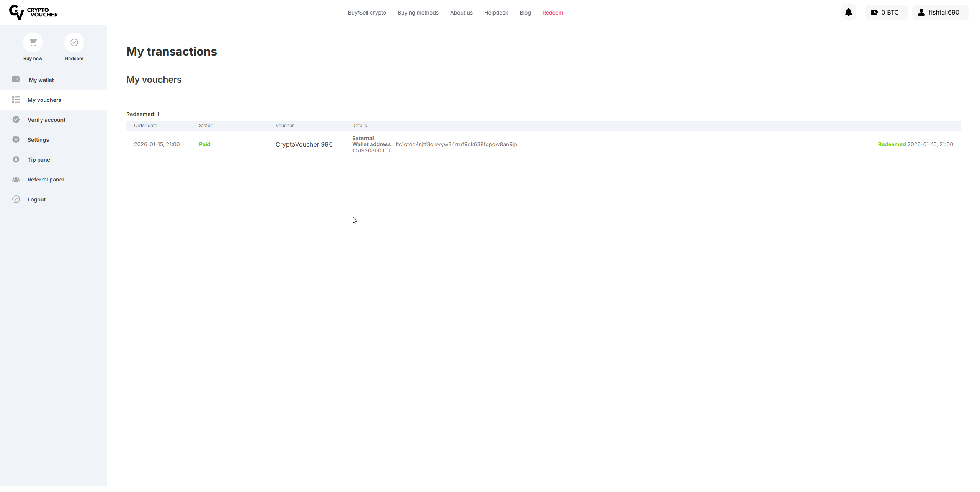
Task: Open the fishtail690 user account menu
Action: click(x=940, y=12)
